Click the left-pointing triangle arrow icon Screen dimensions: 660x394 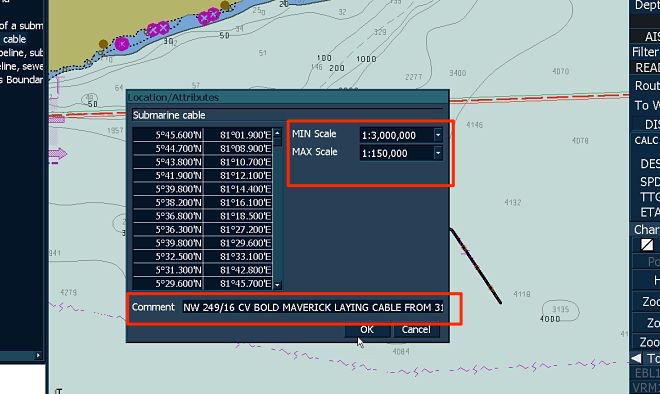coord(636,358)
